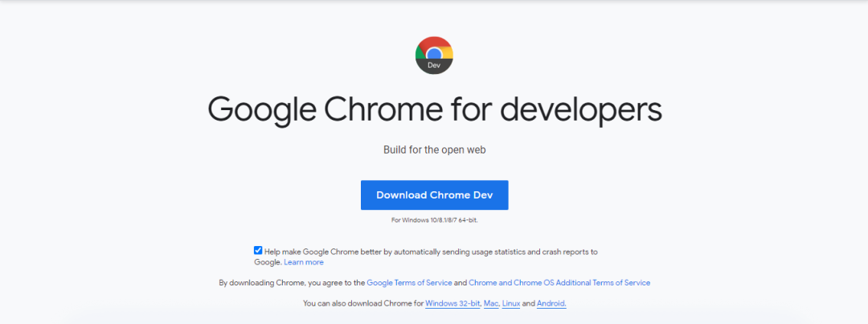This screenshot has width=868, height=324.
Task: Click the Chrome Dev logo icon
Action: tap(434, 55)
